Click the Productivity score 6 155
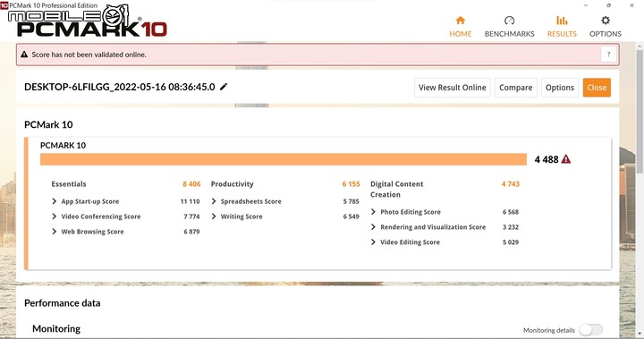The height and width of the screenshot is (339, 644). point(351,184)
